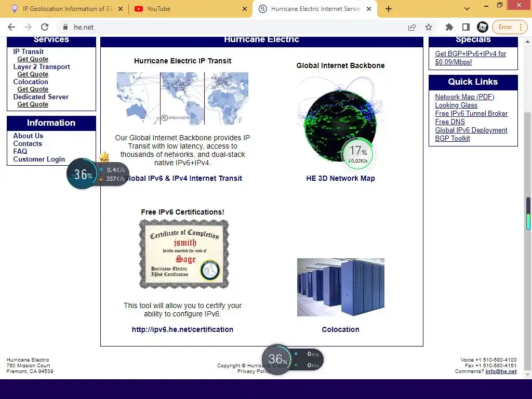Email info@he.net from the footer
532x399 pixels.
tap(501, 371)
